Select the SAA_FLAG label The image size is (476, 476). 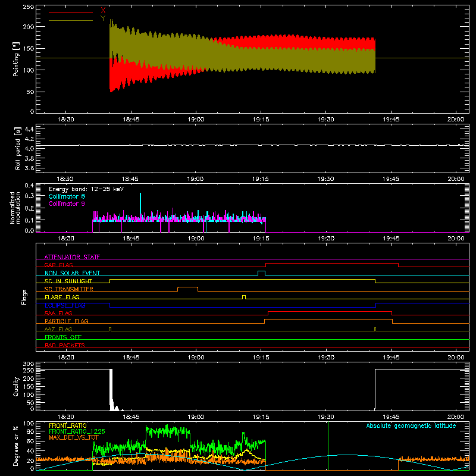[x=58, y=313]
